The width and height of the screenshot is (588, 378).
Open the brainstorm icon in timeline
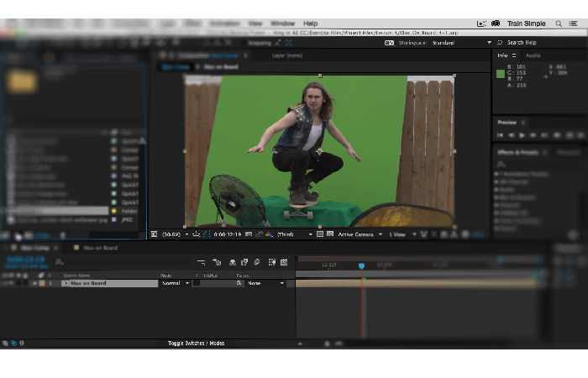(x=272, y=262)
